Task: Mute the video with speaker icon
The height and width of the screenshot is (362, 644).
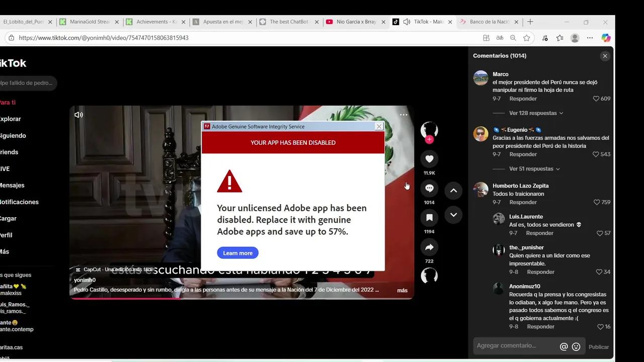Action: coord(78,115)
